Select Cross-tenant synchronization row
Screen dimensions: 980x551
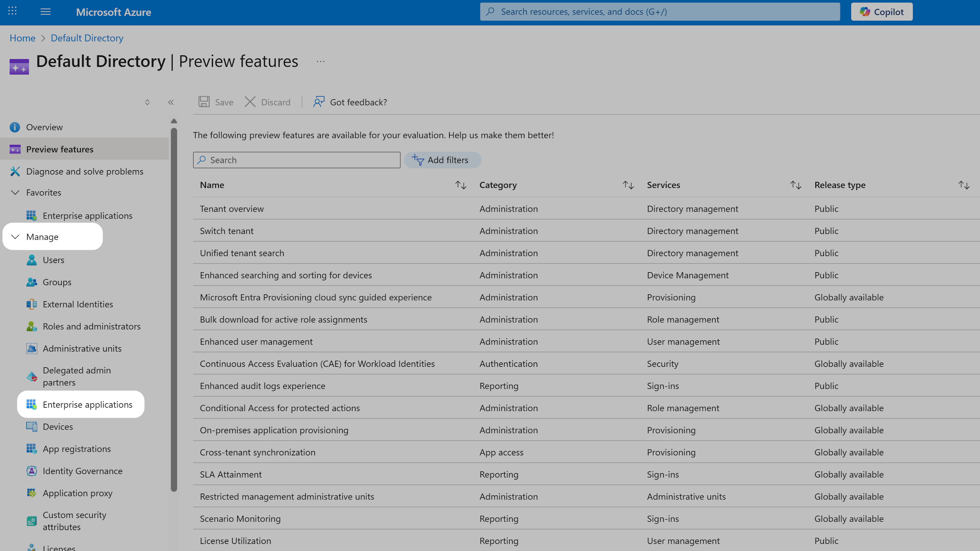tap(586, 452)
